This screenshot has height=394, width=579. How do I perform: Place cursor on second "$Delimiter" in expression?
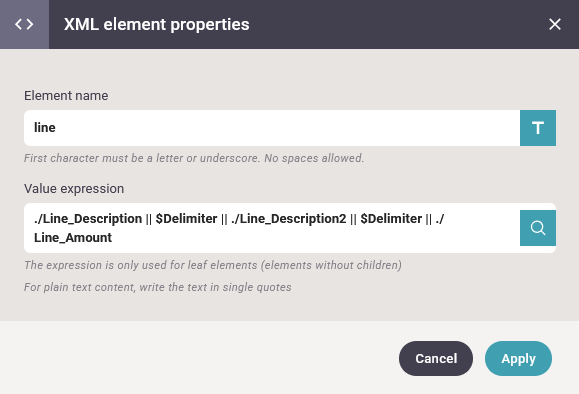point(391,219)
